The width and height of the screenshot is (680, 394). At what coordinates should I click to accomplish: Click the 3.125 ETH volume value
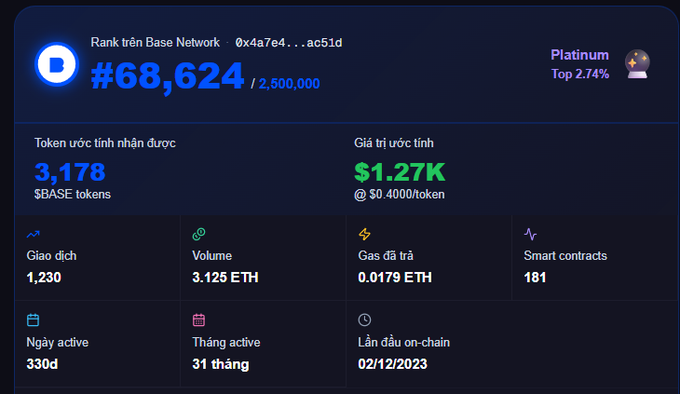[x=225, y=277]
